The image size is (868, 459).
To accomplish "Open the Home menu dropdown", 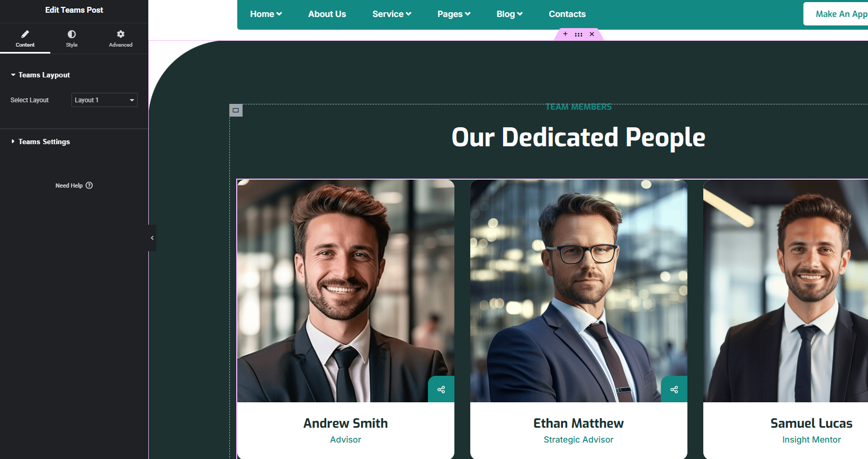I will point(266,14).
